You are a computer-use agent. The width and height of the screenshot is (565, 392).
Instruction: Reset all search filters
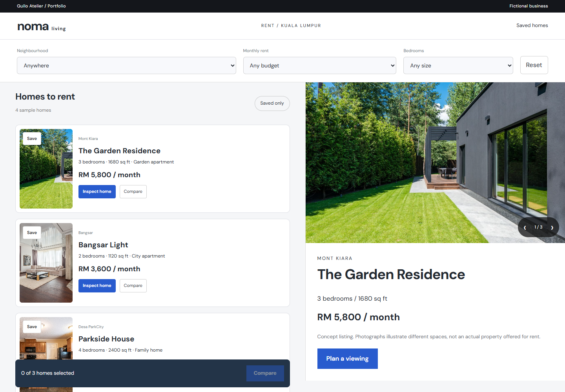(534, 65)
